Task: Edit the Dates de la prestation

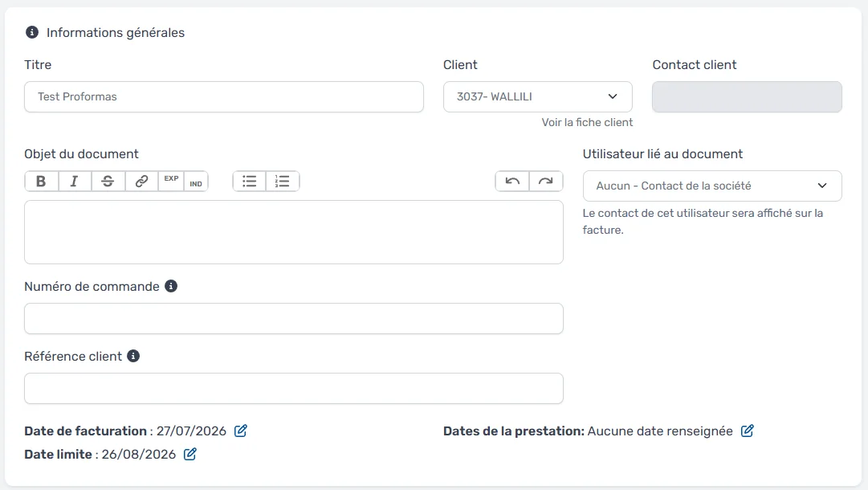Action: pos(748,431)
